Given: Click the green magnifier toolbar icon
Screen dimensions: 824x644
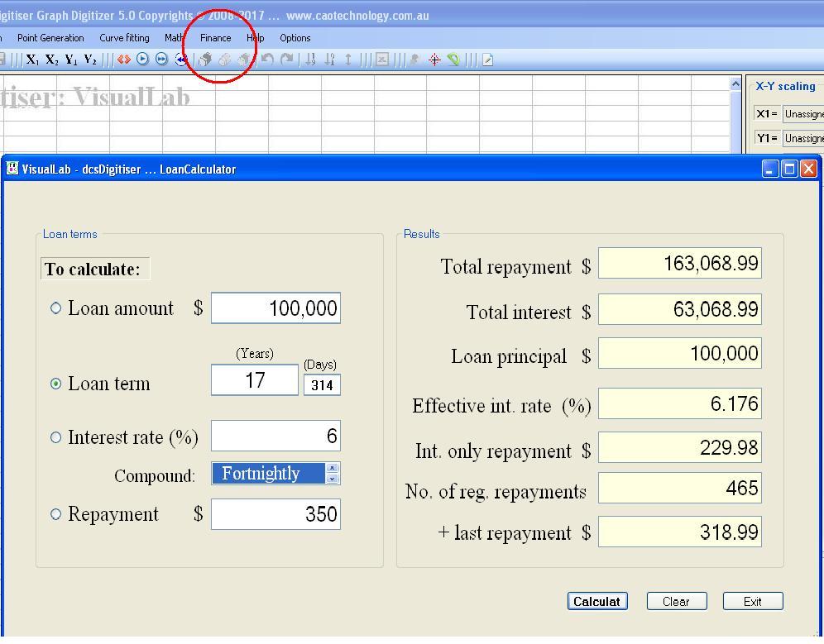Looking at the screenshot, I should click(x=453, y=59).
